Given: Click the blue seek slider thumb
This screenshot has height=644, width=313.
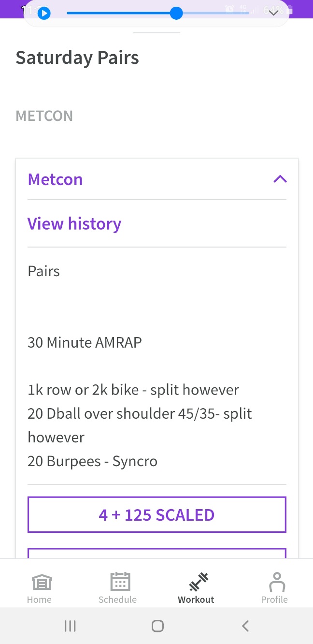Looking at the screenshot, I should pos(176,13).
